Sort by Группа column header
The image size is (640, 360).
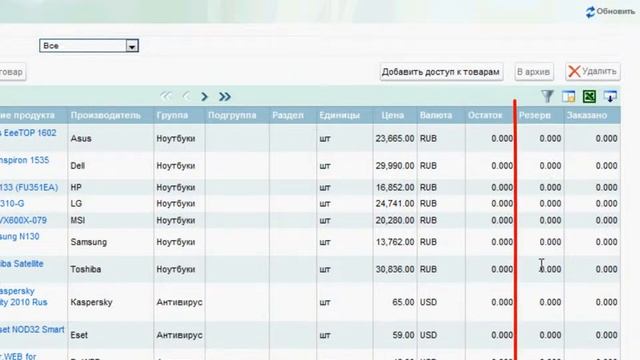[172, 116]
